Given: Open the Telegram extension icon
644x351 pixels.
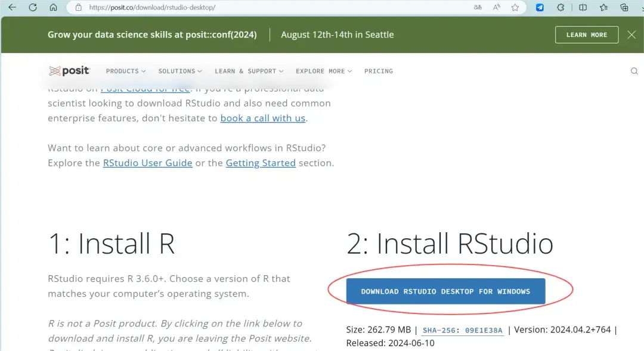Looking at the screenshot, I should [540, 8].
